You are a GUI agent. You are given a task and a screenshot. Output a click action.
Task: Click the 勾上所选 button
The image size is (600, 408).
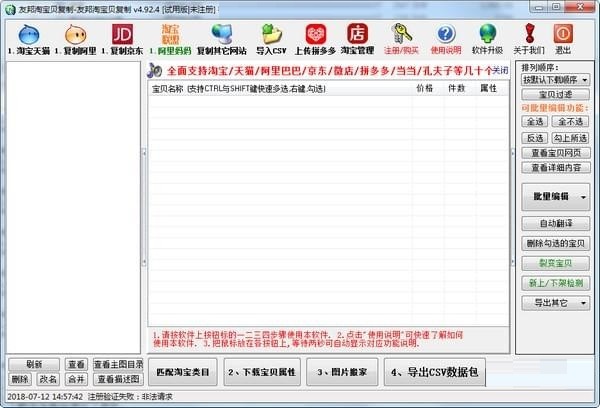pos(570,138)
